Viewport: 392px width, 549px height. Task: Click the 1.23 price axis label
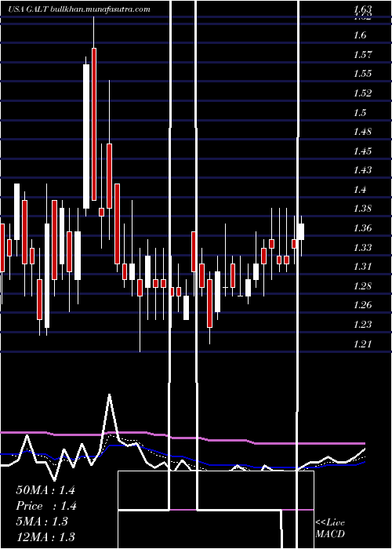point(362,325)
